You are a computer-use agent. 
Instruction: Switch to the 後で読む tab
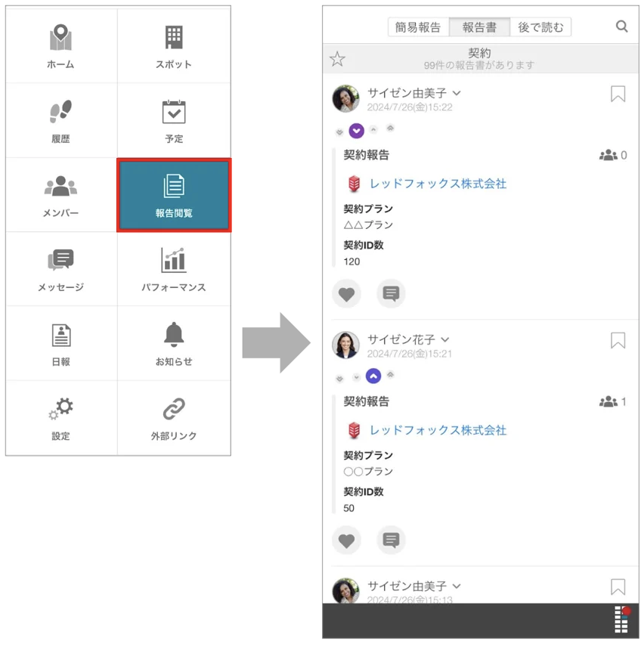[540, 27]
